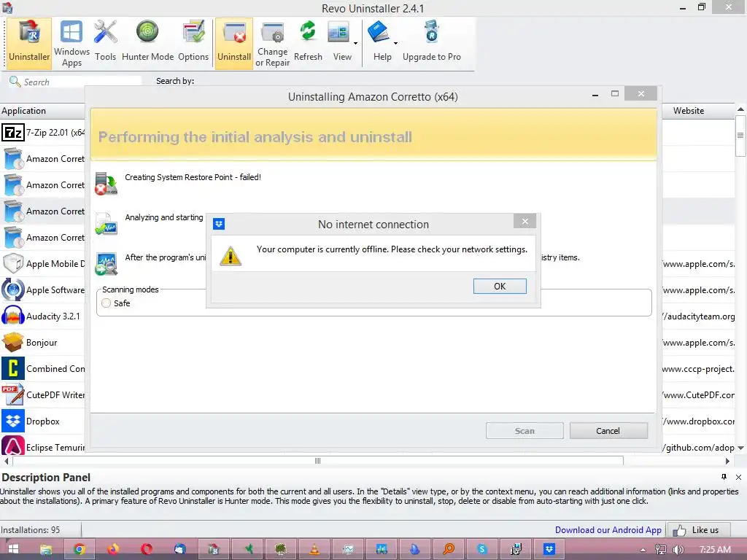Select the Apple Mobile Device entry icon
This screenshot has height=560, width=747.
click(13, 263)
